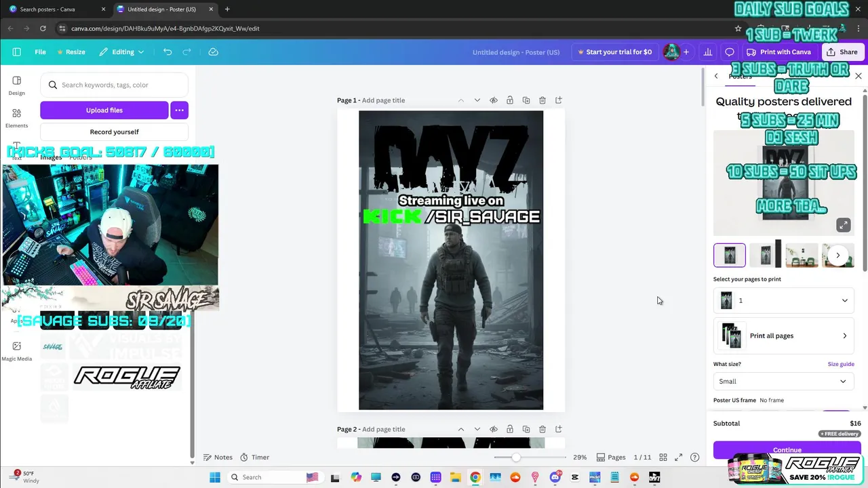Screen dimensions: 868x488
Task: Check cloud save status icon
Action: click(213, 52)
